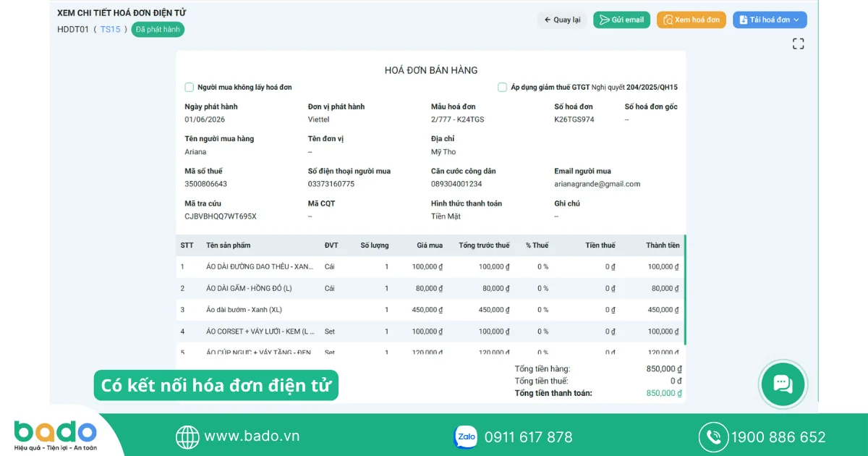Image resolution: width=868 pixels, height=456 pixels.
Task: Select the 'ÁO DÀI GẤM - HỒNG ĐỎ (L)' row
Action: click(430, 288)
